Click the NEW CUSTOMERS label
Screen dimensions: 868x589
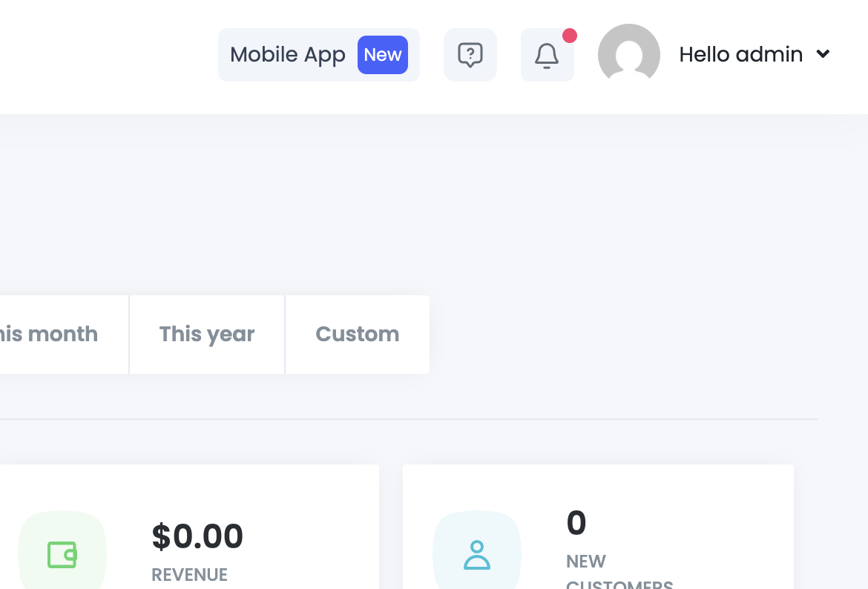click(x=586, y=562)
